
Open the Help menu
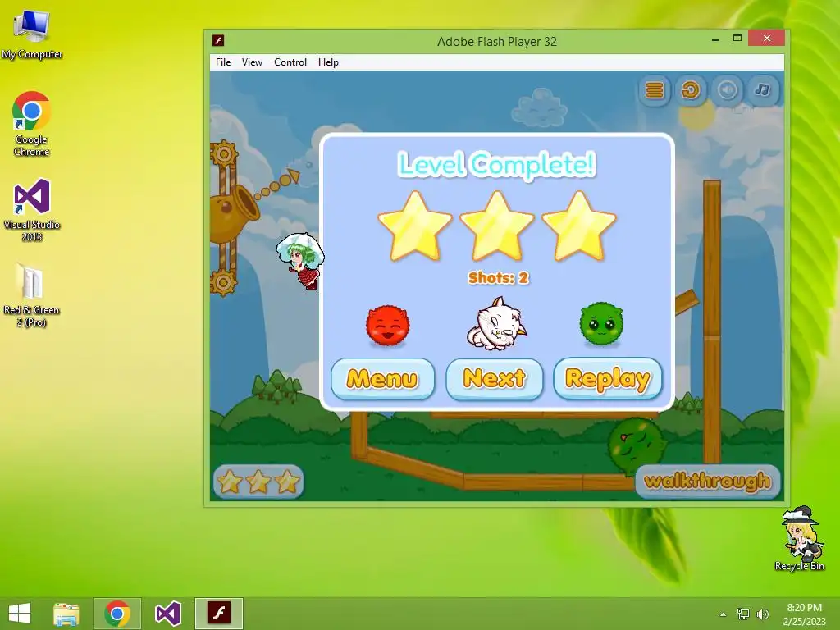[x=328, y=62]
